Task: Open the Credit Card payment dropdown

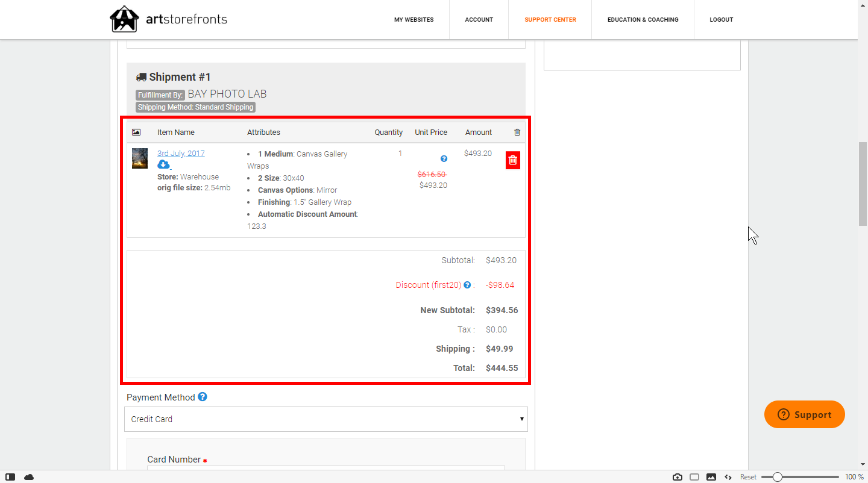Action: [x=326, y=419]
